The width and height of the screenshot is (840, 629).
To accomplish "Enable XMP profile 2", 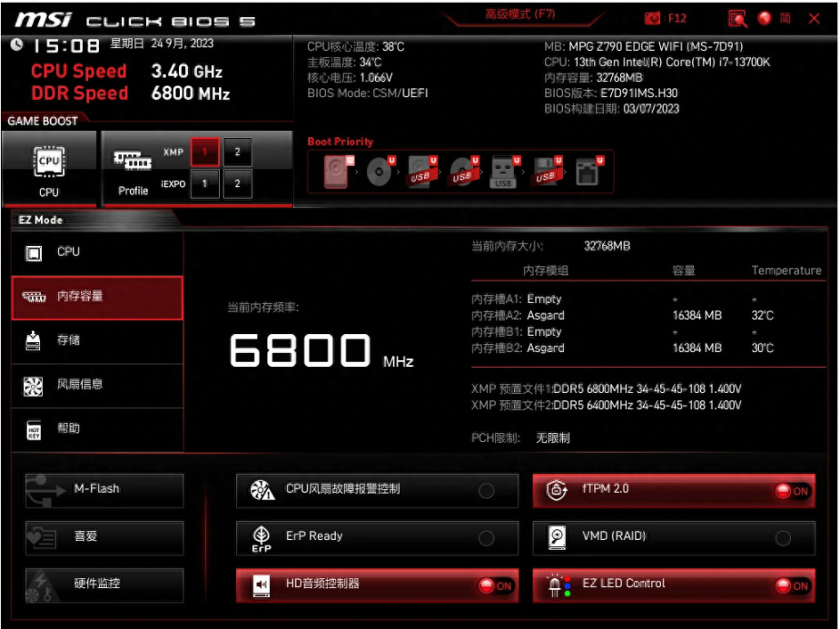I will 237,152.
